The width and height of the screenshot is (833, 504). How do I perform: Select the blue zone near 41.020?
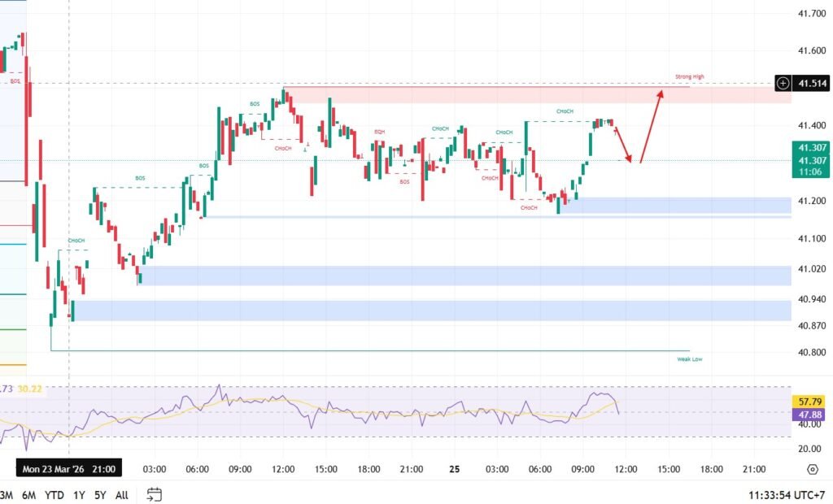click(x=464, y=276)
